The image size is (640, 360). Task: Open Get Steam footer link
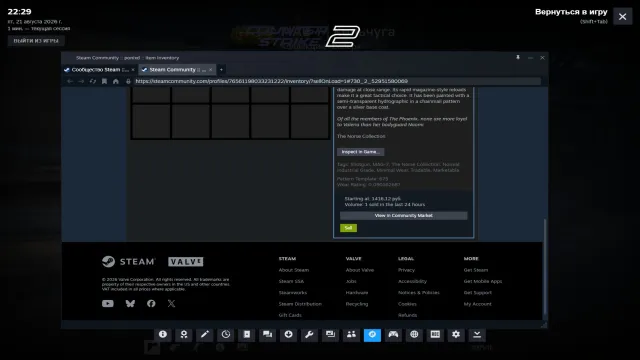476,270
